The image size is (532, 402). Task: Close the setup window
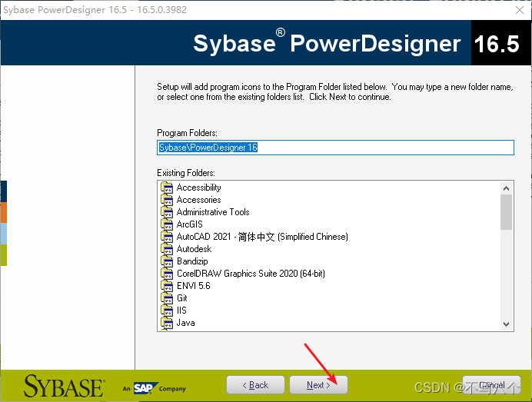click(x=520, y=10)
